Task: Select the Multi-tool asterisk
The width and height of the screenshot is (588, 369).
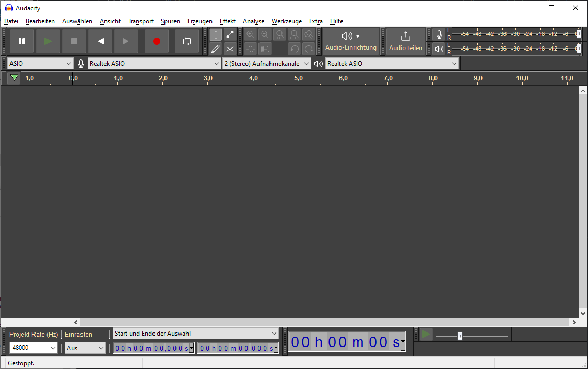Action: 230,49
